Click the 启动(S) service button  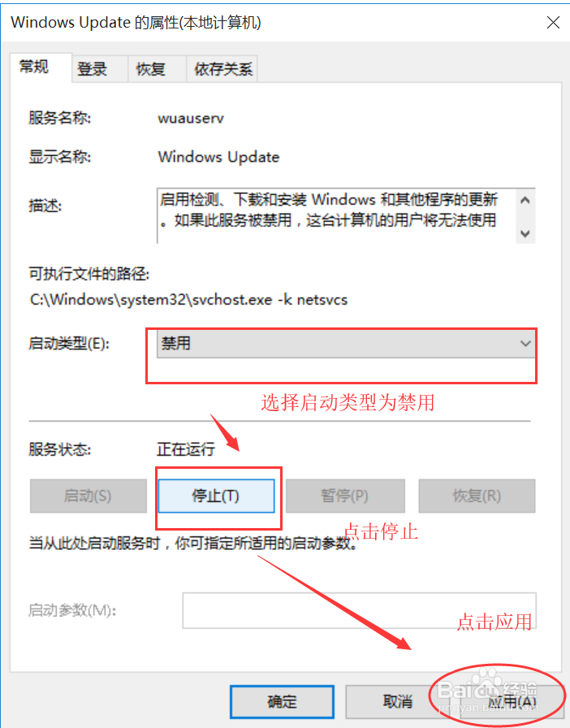89,496
